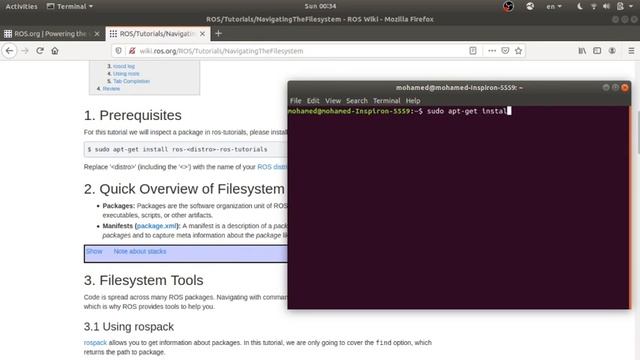Click the volume speaker icon
Viewport: 640px width, 360px height.
click(x=607, y=7)
